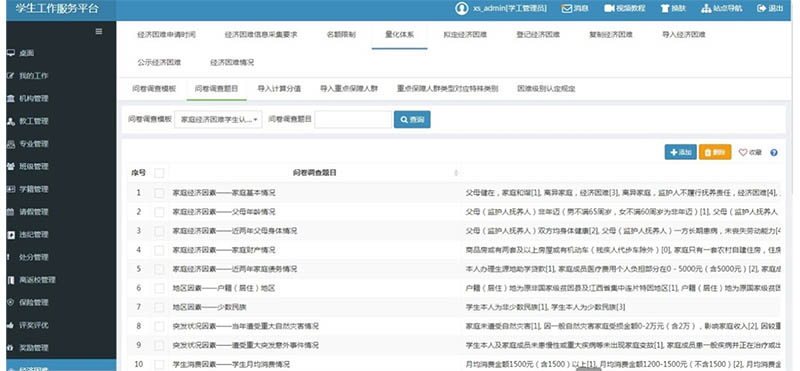This screenshot has width=800, height=371.
Task: Click sort arrows on 问卷调查题目 column header
Action: [x=456, y=173]
